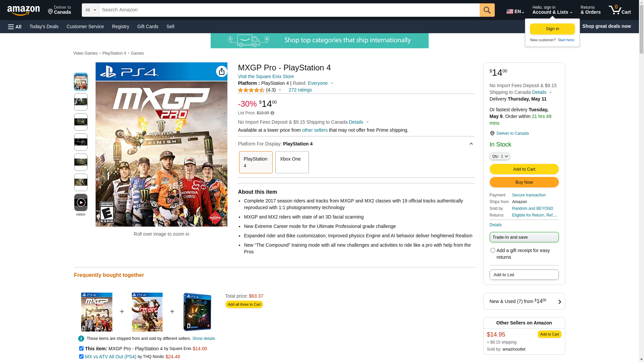Toggle the gift receipt checkbox
Screen dimensions: 644x362
[493, 250]
